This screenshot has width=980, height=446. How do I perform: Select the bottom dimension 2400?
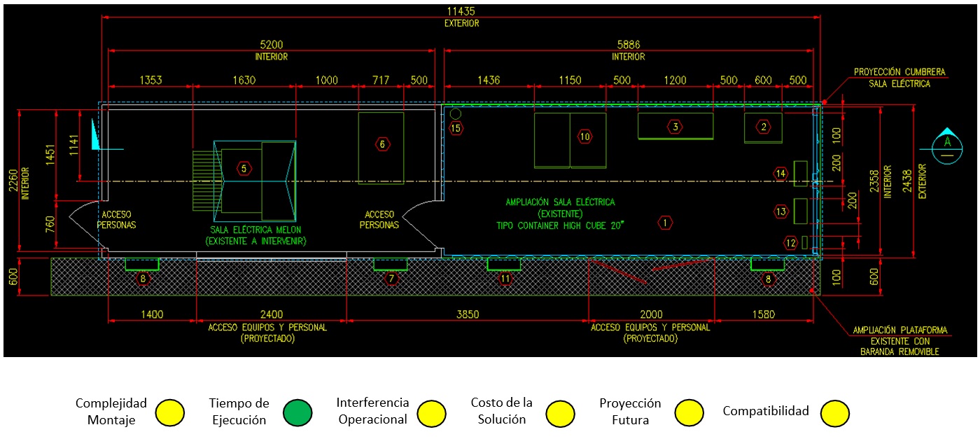point(271,314)
